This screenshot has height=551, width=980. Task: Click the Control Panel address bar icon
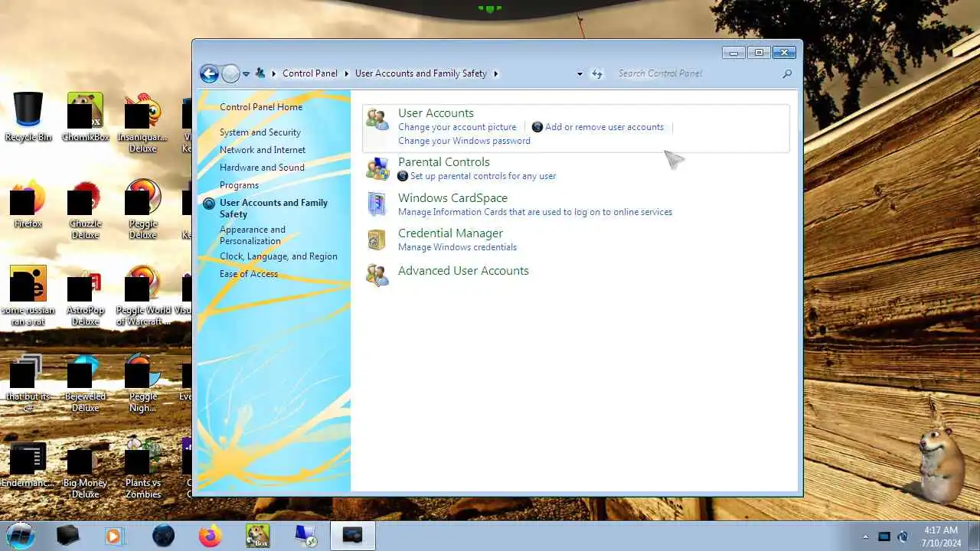pos(260,73)
